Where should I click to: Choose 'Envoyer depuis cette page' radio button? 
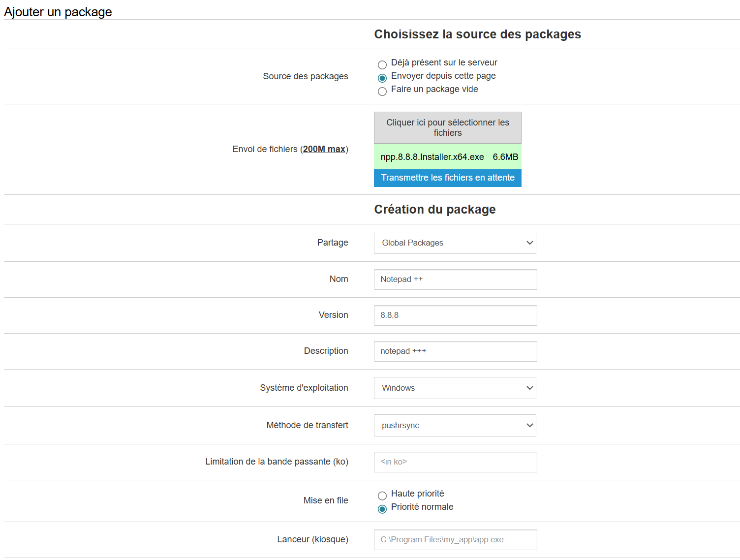coord(382,78)
